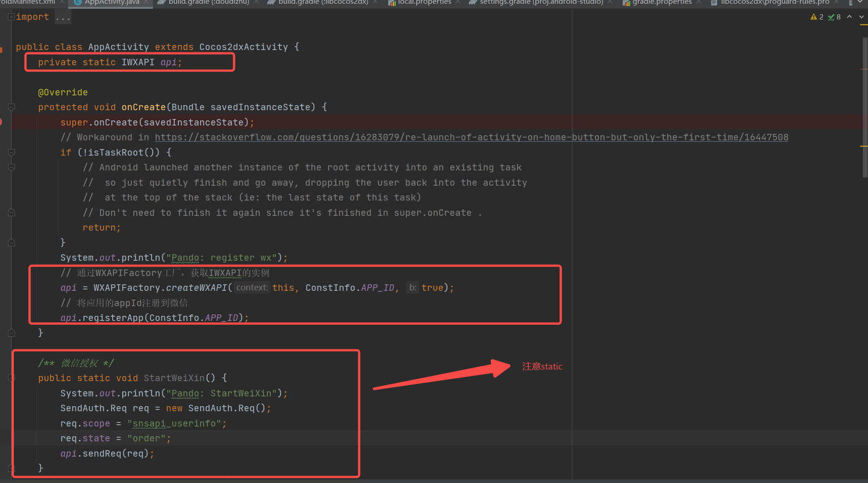Click 'new SendAuth.Req()' expression
The height and width of the screenshot is (483, 868).
tap(216, 408)
